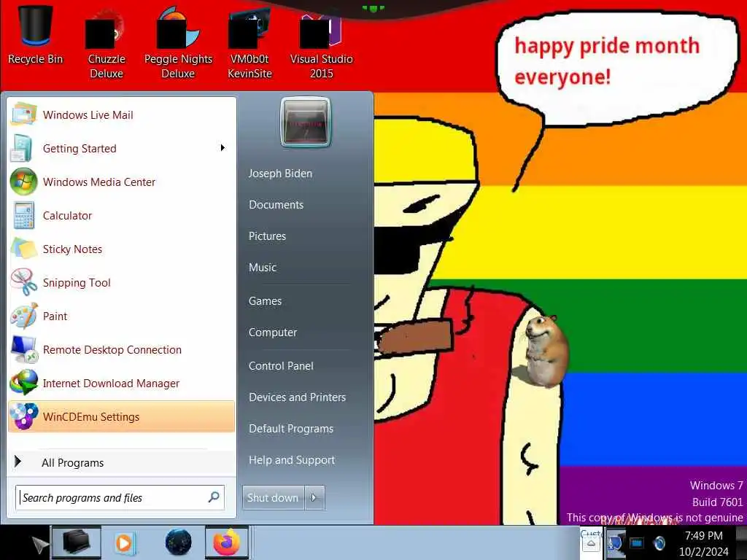Click the user account picture
The height and width of the screenshot is (560, 747).
[x=306, y=122]
